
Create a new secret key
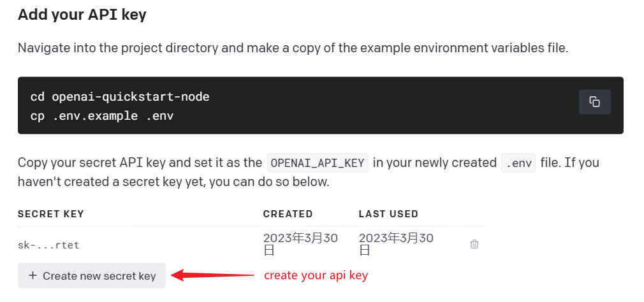[x=92, y=276]
